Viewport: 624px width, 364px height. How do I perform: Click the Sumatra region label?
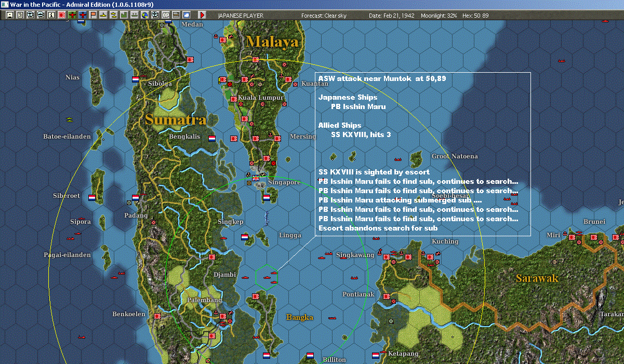(x=175, y=119)
